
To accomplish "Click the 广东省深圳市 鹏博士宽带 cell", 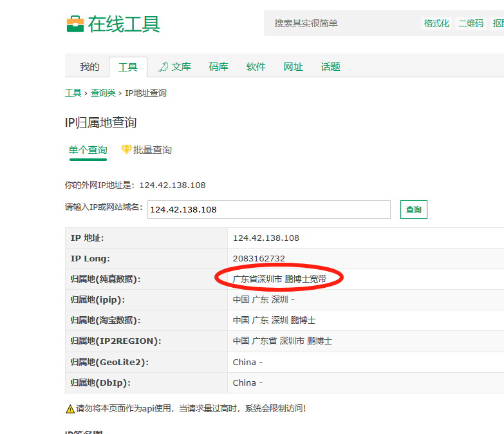I will pos(279,279).
